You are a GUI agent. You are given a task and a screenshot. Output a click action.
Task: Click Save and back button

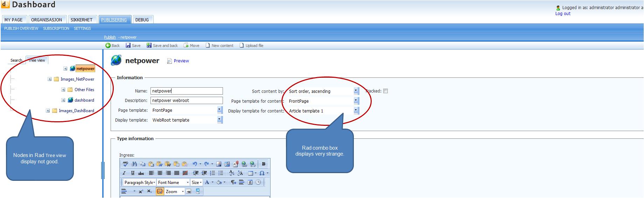[162, 46]
